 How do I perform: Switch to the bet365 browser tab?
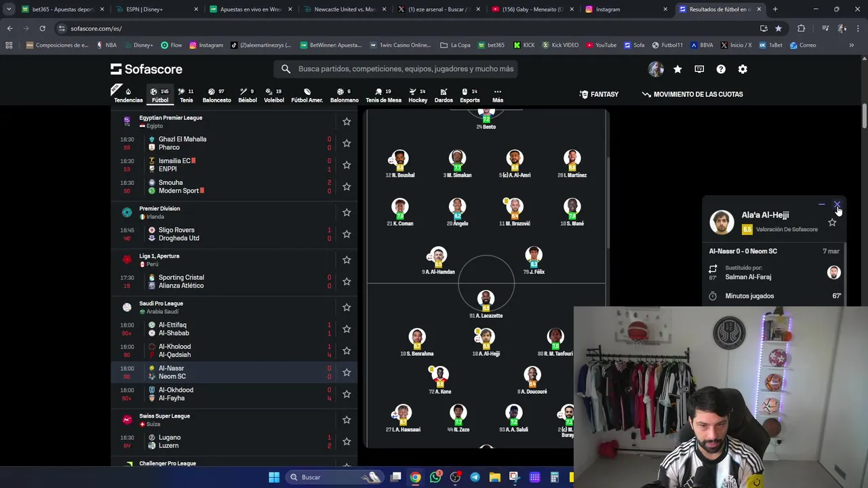click(62, 9)
